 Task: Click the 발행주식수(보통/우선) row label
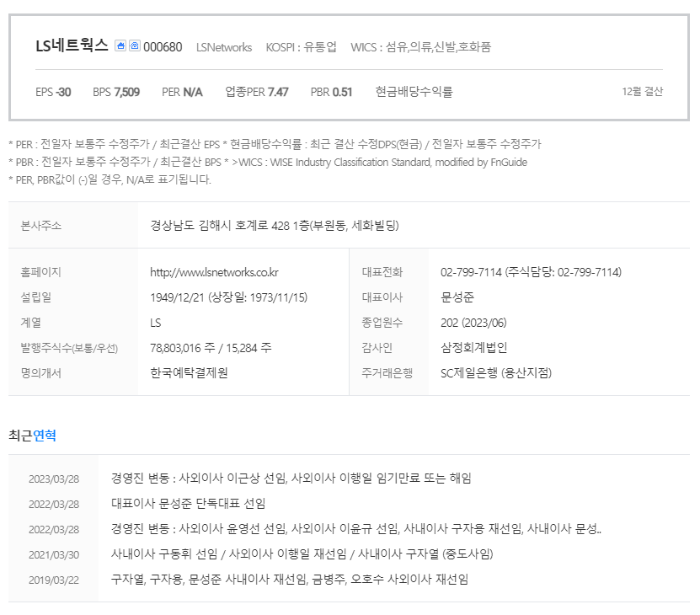69,348
